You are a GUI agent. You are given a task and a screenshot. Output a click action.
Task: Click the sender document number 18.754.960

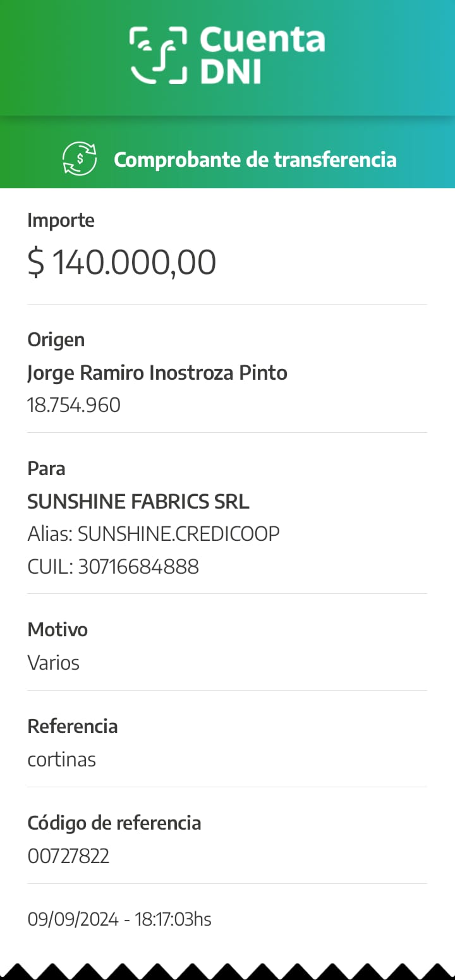coord(73,405)
